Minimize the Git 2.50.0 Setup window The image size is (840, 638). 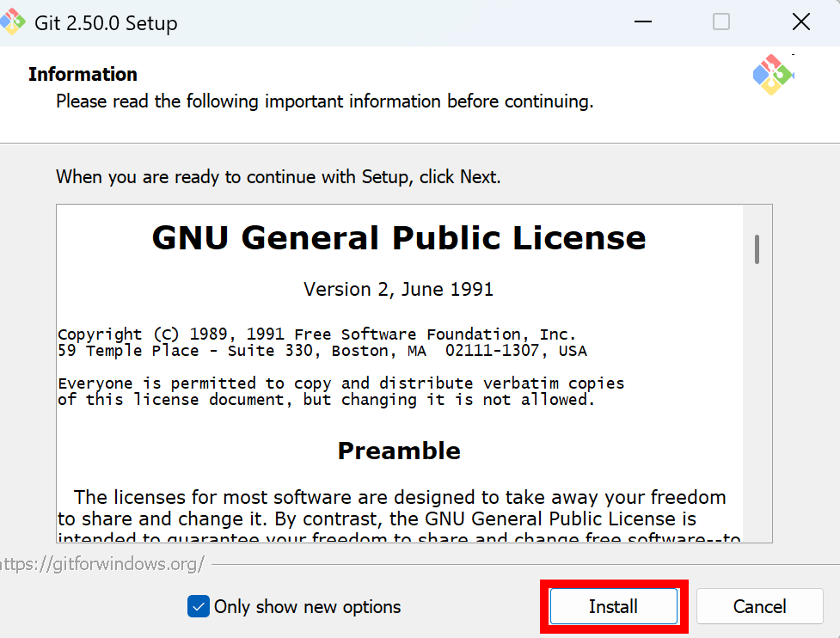643,22
